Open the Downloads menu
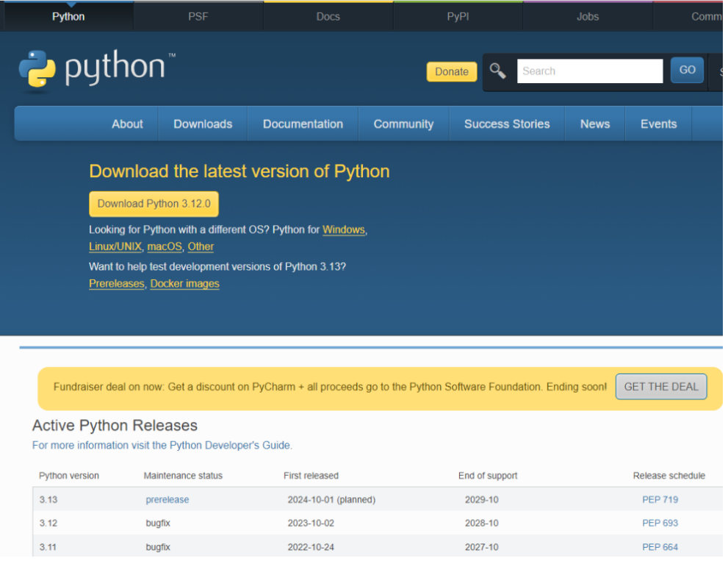The height and width of the screenshot is (561, 728). [203, 124]
